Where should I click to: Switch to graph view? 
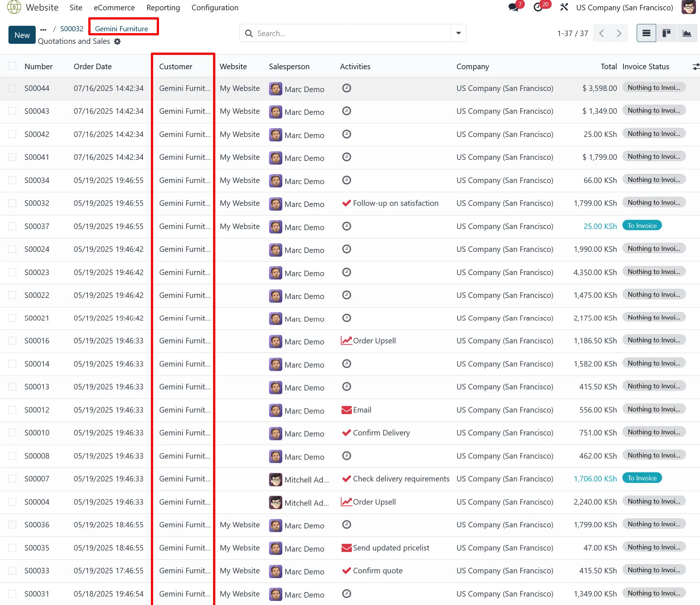click(687, 34)
